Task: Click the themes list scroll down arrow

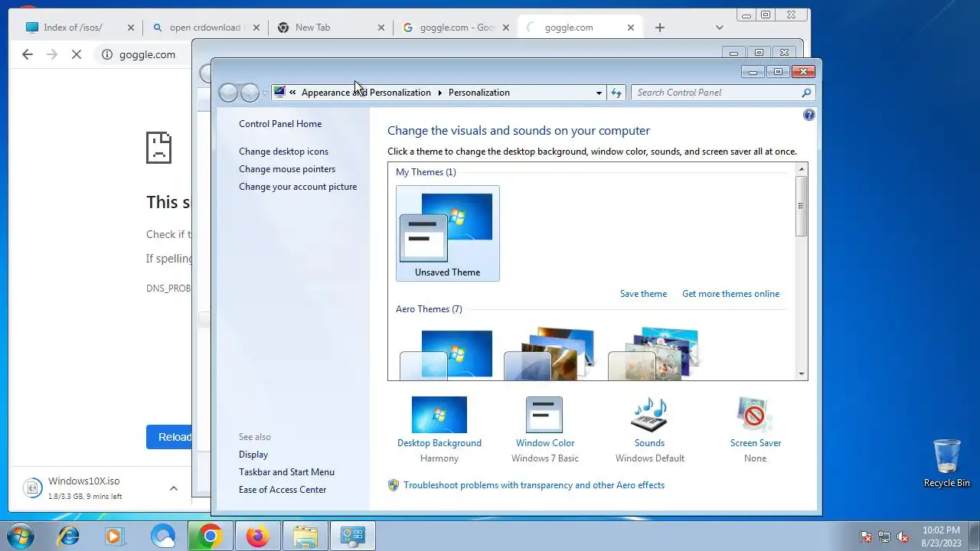Action: point(802,373)
